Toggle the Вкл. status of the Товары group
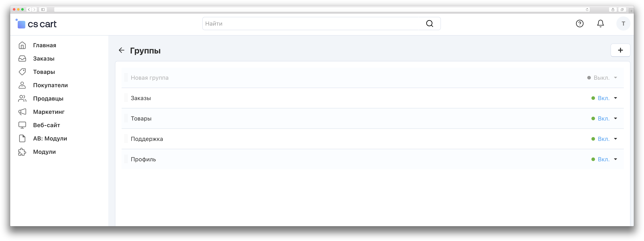This screenshot has width=644, height=241. (x=603, y=119)
